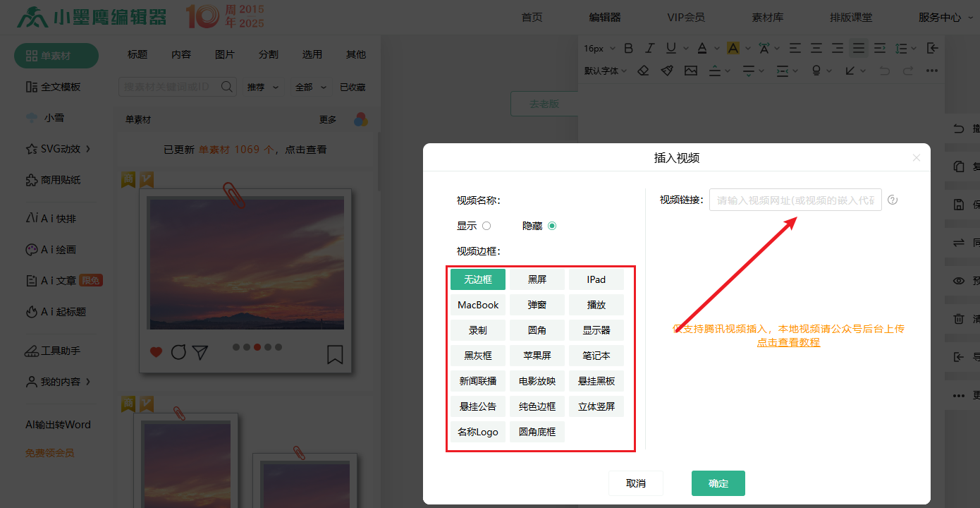Click the first-line indent icon
980x508 pixels.
879,48
